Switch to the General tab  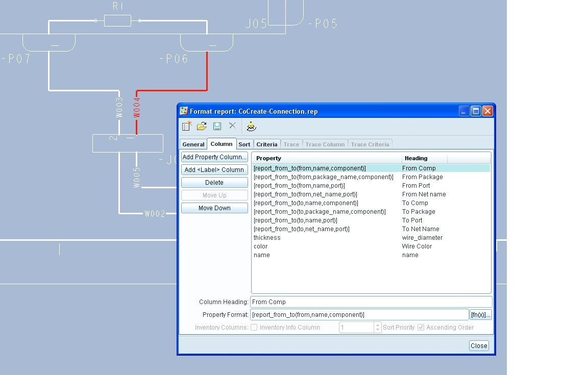[x=193, y=144]
